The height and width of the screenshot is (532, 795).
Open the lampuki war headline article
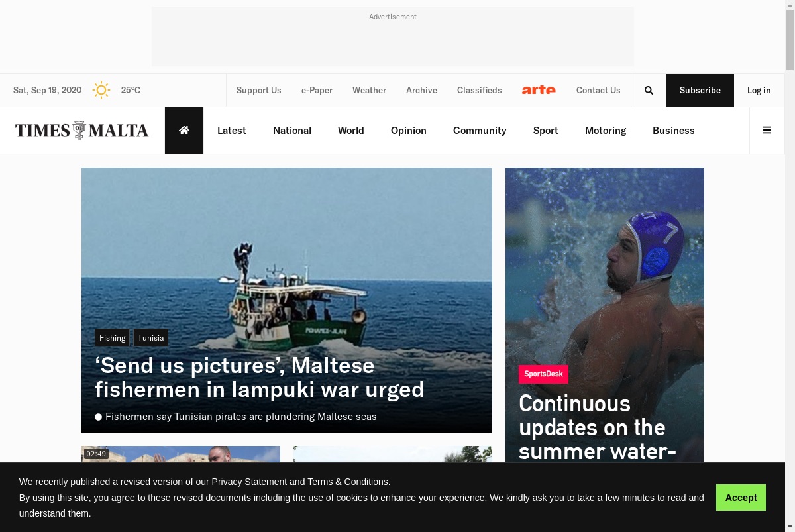260,377
